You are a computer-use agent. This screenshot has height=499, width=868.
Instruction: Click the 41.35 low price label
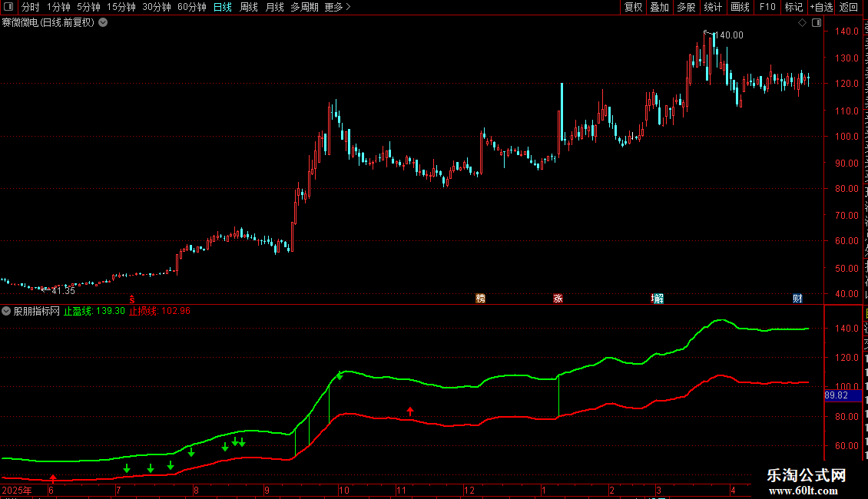pyautogui.click(x=63, y=290)
